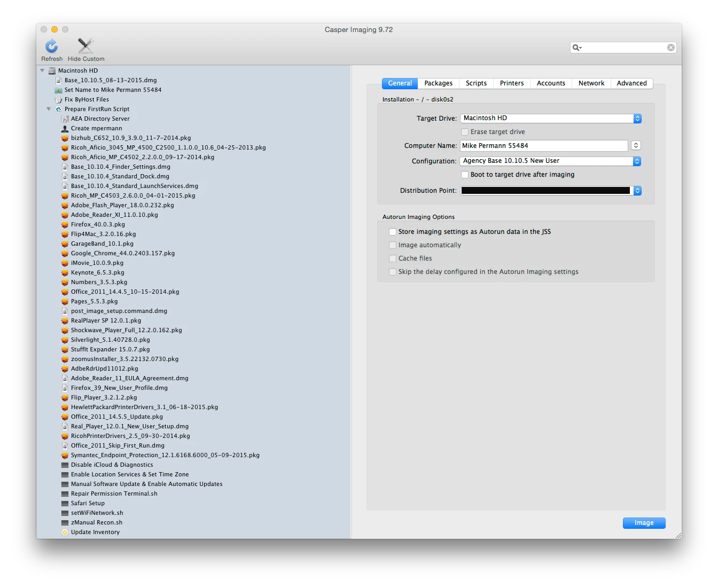Click the Keynote_6.5.3.pkg package icon
Screen dimensions: 718x588
click(x=65, y=272)
